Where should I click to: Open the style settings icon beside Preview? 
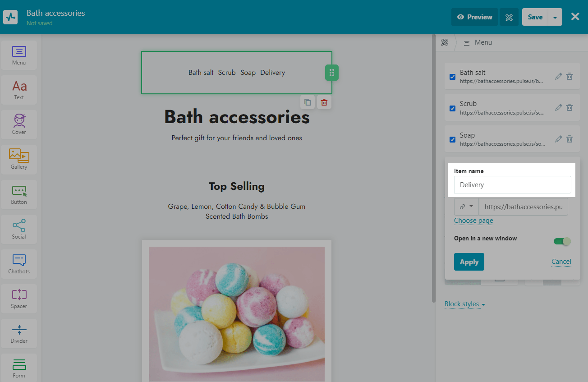coord(509,17)
